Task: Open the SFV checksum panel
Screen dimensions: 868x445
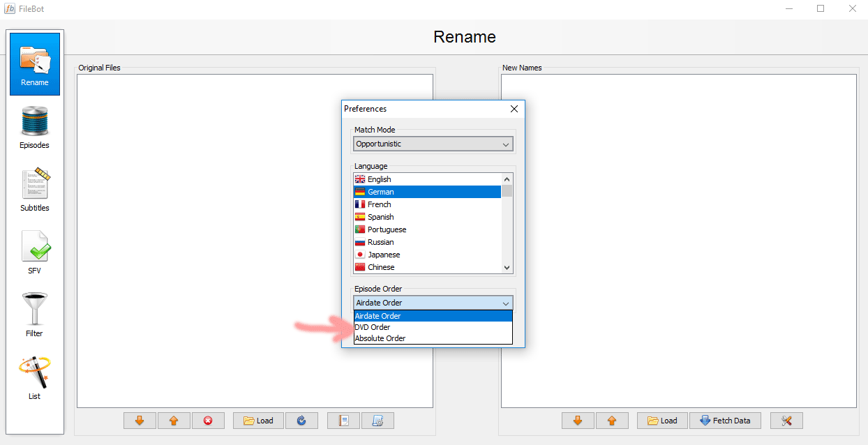Action: click(35, 252)
